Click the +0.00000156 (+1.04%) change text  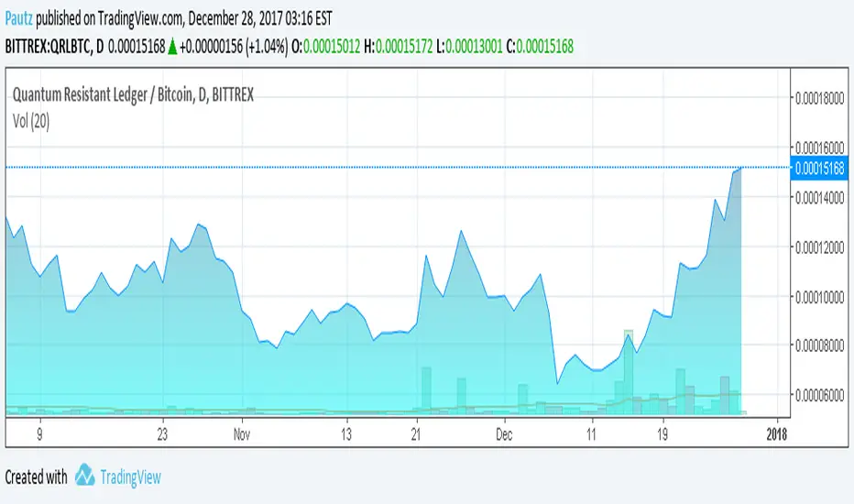pos(234,47)
